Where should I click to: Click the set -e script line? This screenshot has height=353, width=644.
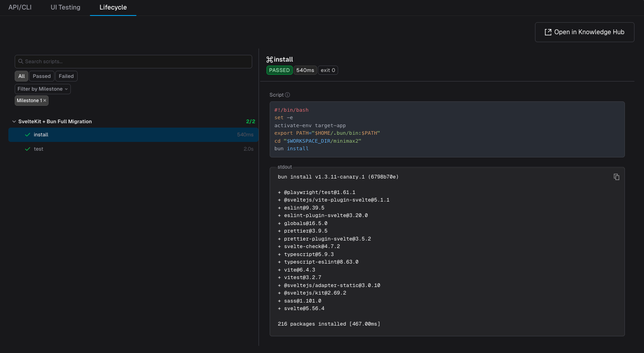[x=284, y=118]
